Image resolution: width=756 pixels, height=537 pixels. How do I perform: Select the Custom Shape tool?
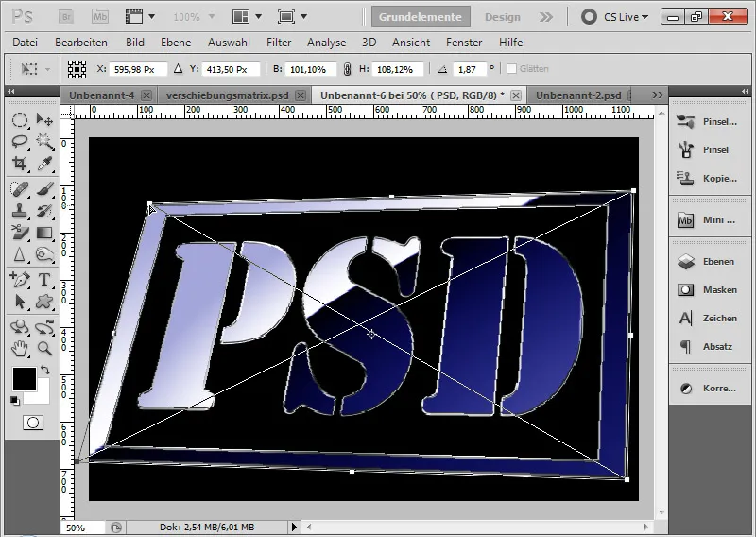(x=44, y=302)
